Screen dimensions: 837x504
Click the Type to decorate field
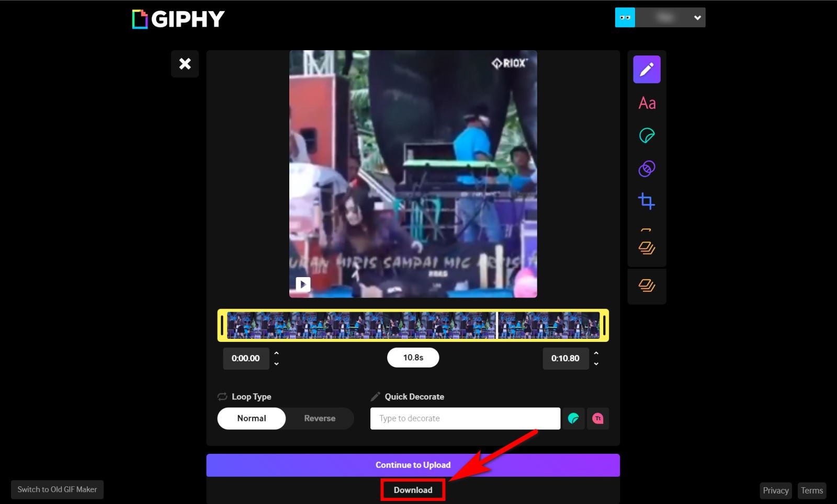pyautogui.click(x=465, y=418)
